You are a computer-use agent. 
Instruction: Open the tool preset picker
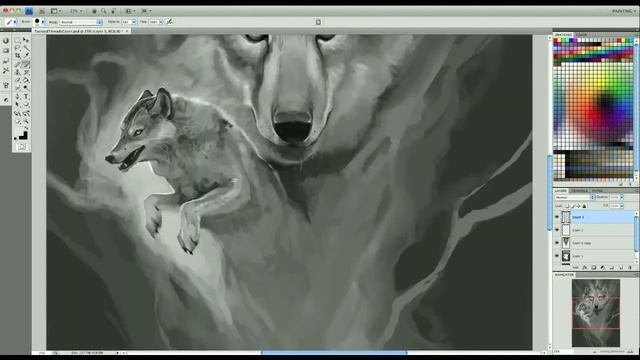coord(11,22)
